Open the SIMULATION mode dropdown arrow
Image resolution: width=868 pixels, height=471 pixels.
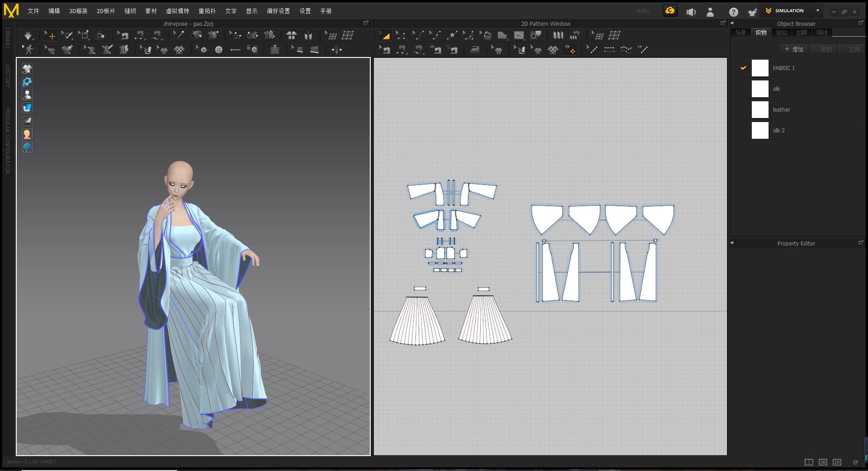[817, 10]
